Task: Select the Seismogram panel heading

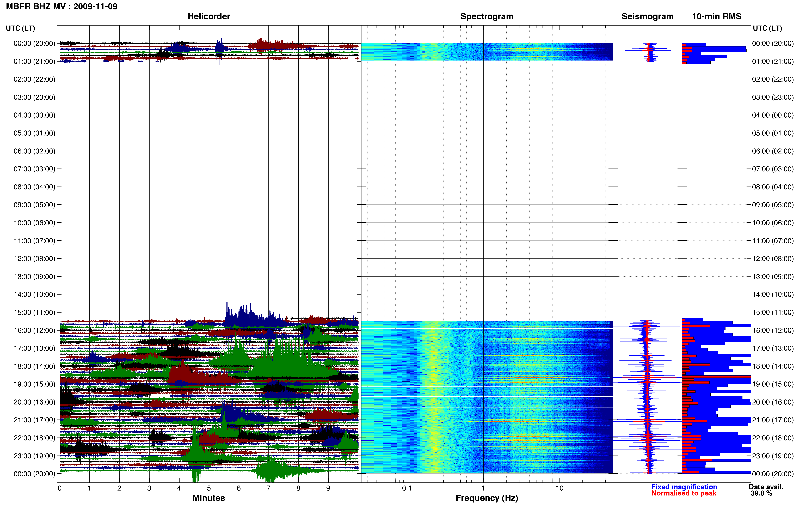Action: (x=648, y=16)
